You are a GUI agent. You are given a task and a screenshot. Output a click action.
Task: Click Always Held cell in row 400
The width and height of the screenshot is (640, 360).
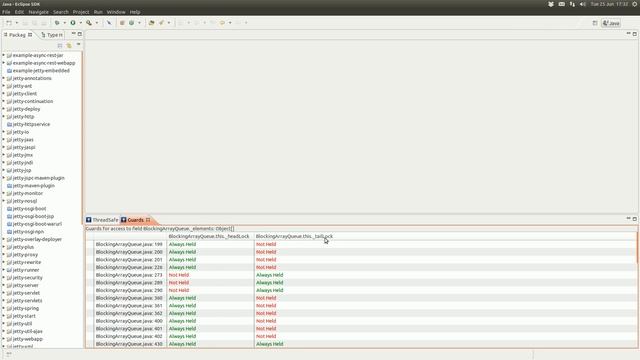pos(182,321)
